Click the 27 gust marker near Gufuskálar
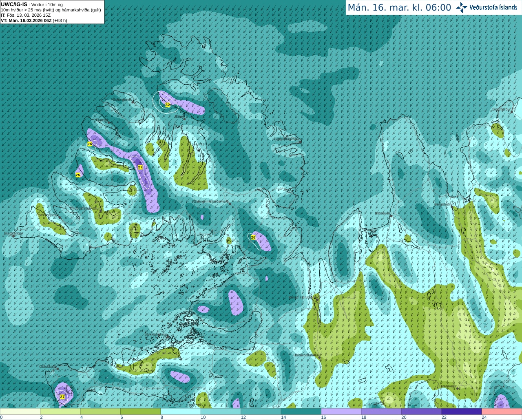 [x=62, y=396]
